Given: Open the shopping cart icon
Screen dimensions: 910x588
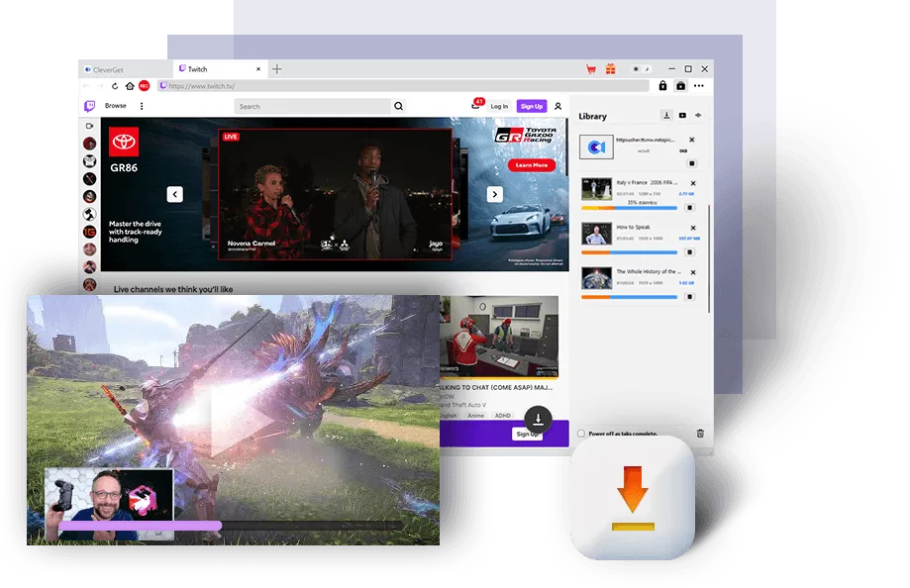Looking at the screenshot, I should (591, 69).
